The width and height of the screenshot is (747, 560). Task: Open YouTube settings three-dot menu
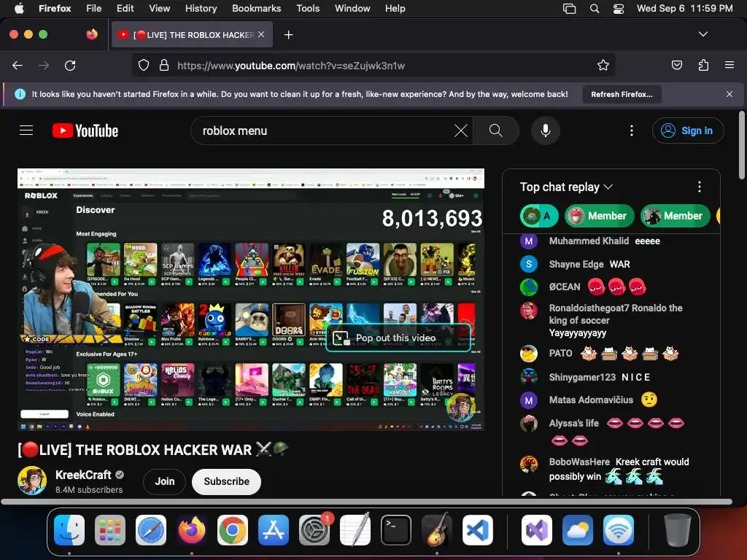pyautogui.click(x=632, y=131)
